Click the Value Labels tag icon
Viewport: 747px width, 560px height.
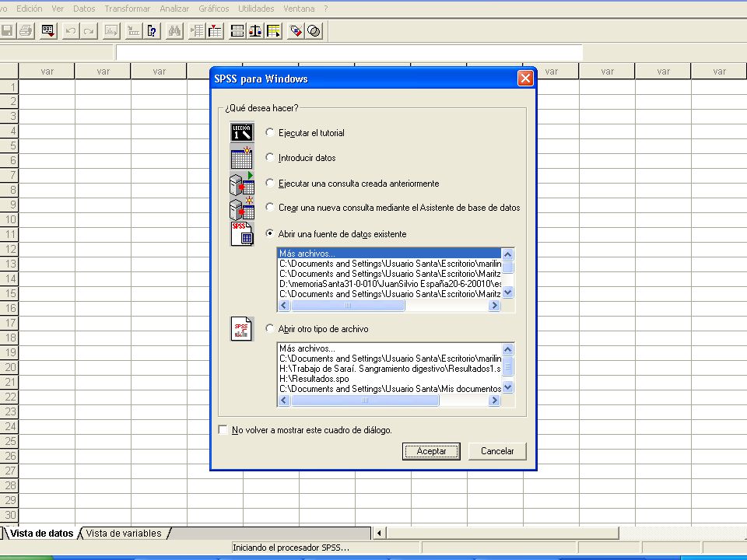tap(296, 31)
